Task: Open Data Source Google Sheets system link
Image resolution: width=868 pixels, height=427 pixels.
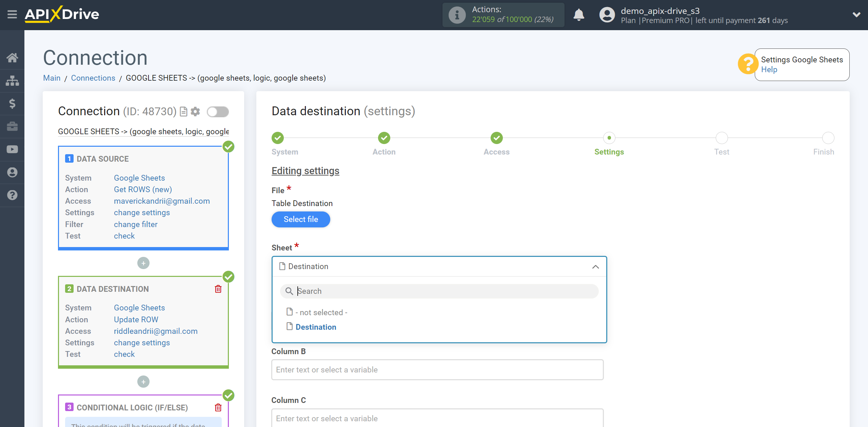Action: point(139,178)
